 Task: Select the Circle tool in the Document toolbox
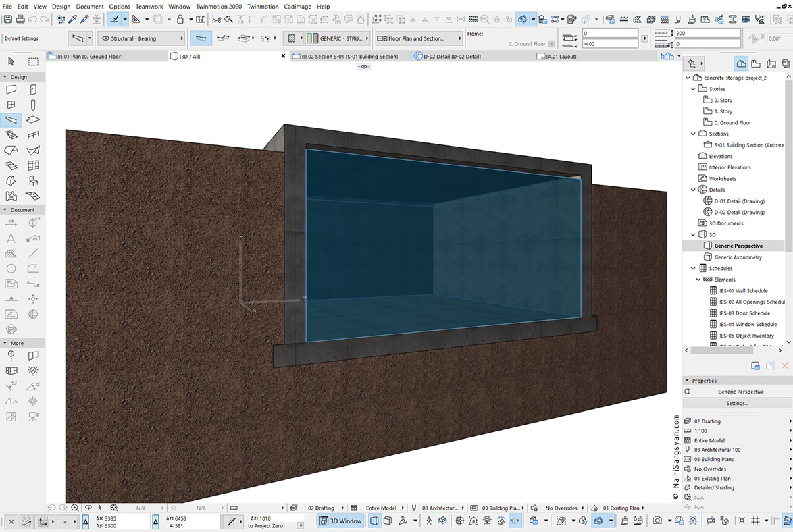point(11,269)
